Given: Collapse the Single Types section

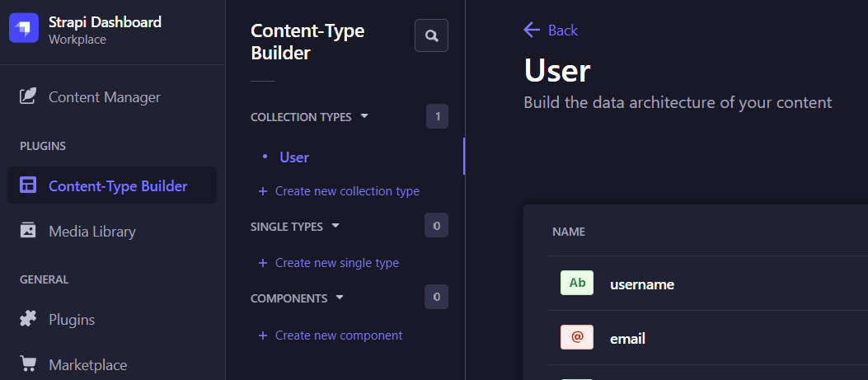Looking at the screenshot, I should [335, 225].
